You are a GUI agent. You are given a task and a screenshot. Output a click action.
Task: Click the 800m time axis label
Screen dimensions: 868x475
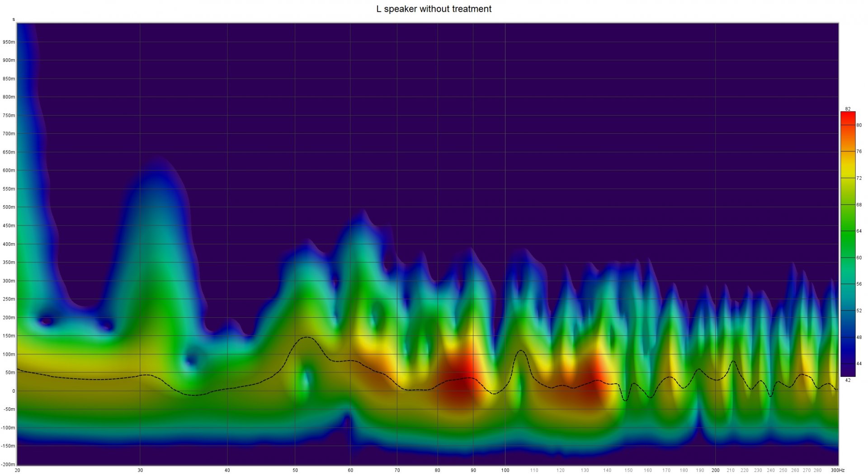pos(9,97)
